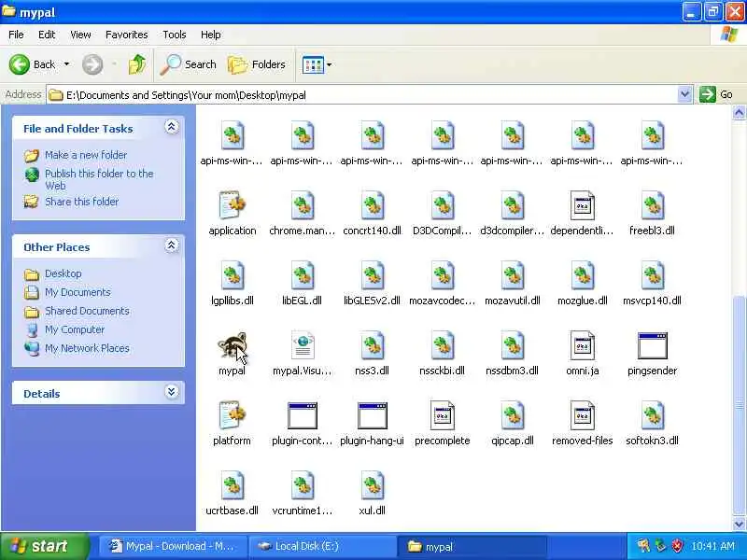The height and width of the screenshot is (560, 747).
Task: Select the plugin-hang-ui executable icon
Action: point(372,415)
